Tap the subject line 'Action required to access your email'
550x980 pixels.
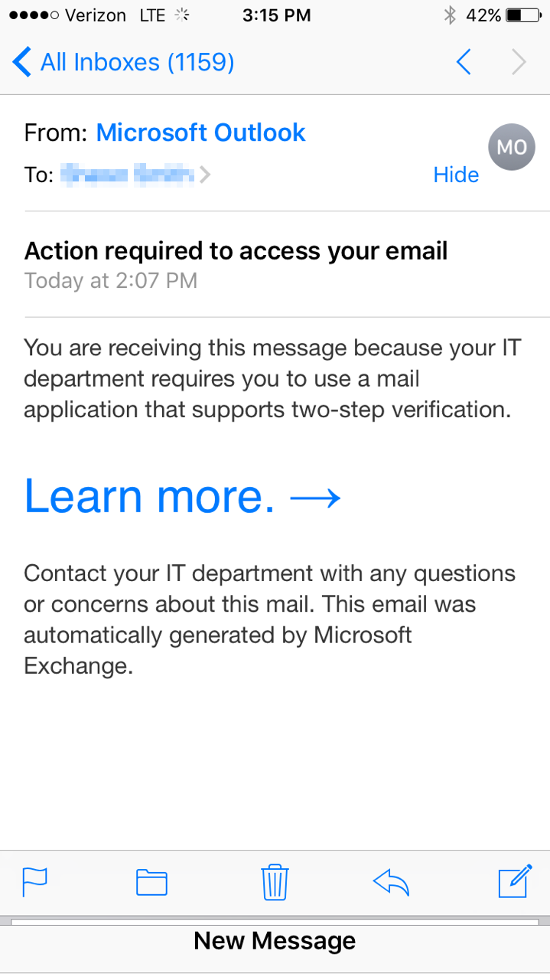[x=236, y=250]
